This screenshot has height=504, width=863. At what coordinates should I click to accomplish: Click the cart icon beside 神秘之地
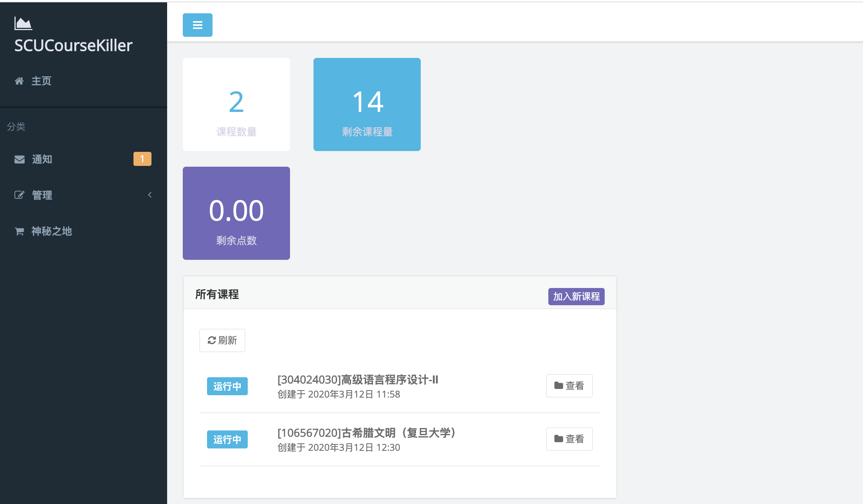point(19,231)
